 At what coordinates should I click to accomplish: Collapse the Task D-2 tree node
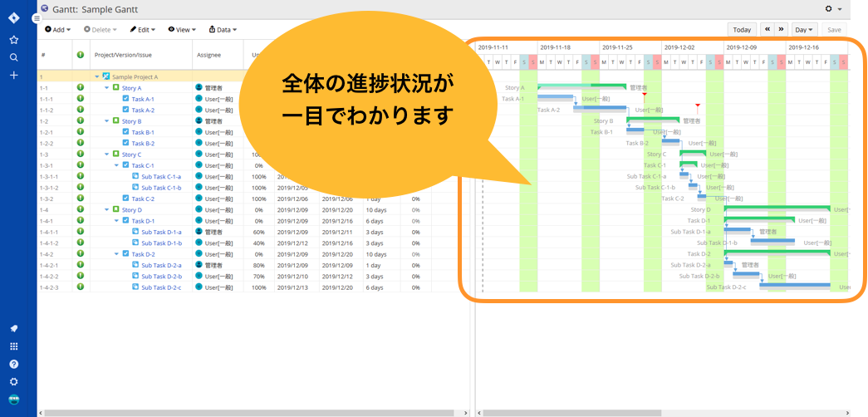point(117,254)
